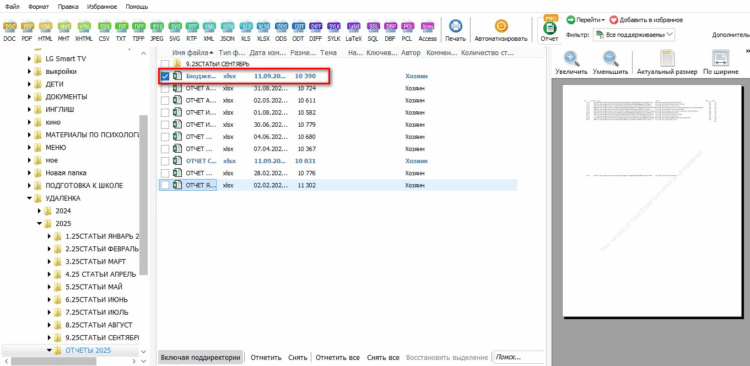Click the DBF format icon
The width and height of the screenshot is (750, 366).
[391, 31]
